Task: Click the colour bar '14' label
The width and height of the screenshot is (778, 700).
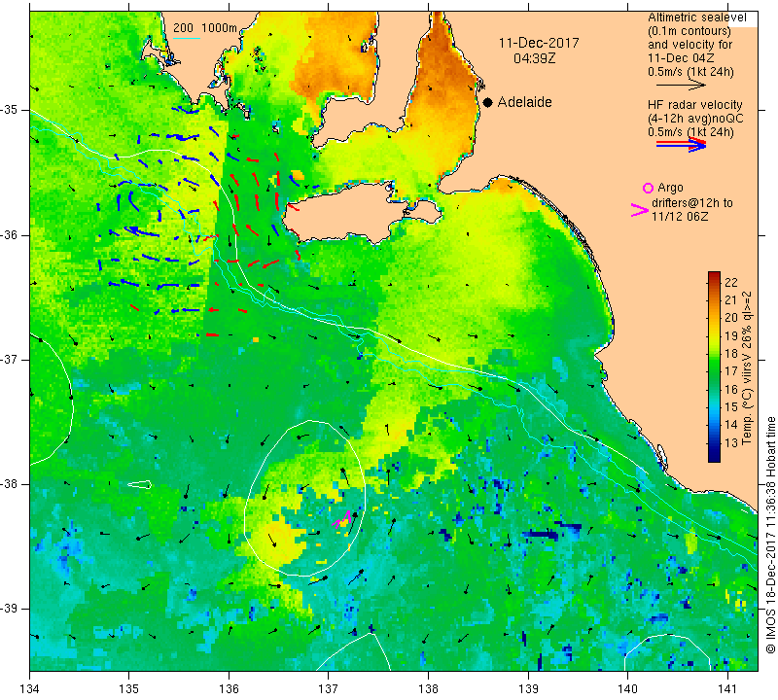Action: [x=731, y=425]
